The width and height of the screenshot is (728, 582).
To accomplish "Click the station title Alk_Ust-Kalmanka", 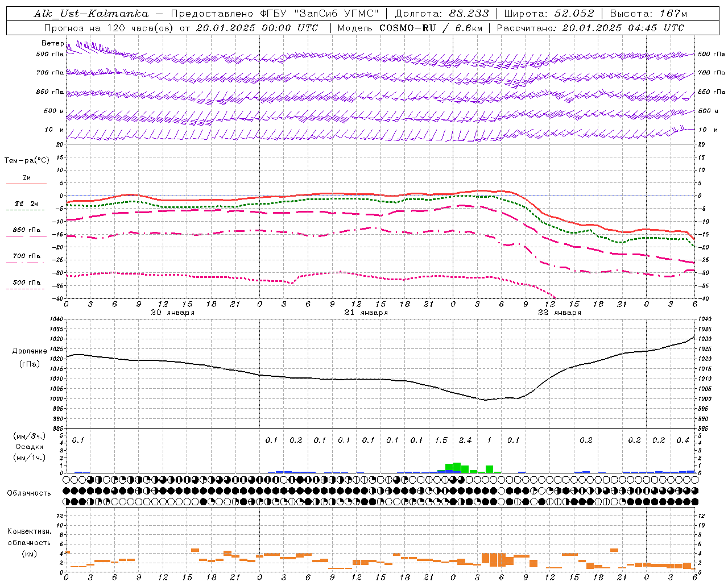I will pyautogui.click(x=91, y=14).
